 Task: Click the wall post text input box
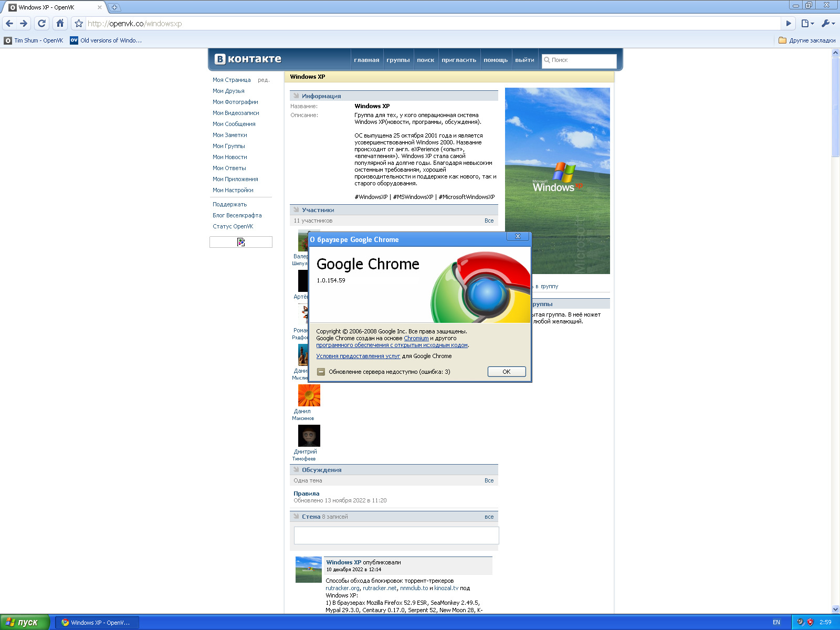point(396,535)
